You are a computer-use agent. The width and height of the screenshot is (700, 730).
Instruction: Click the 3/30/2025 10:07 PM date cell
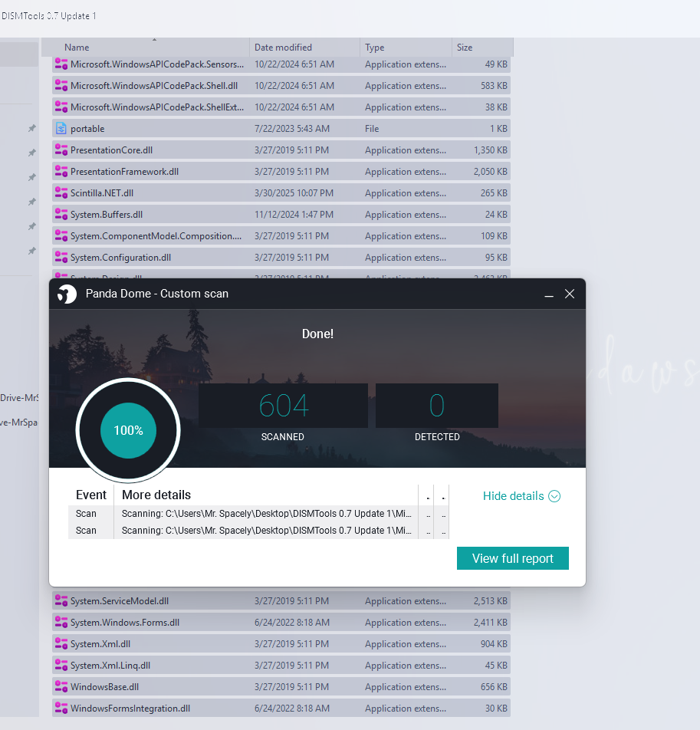coord(294,193)
